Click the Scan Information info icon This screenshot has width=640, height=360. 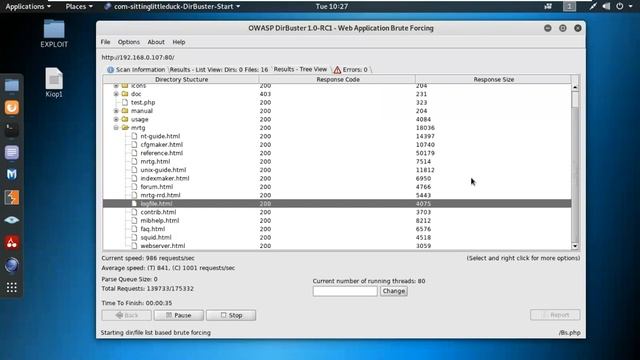click(x=110, y=70)
